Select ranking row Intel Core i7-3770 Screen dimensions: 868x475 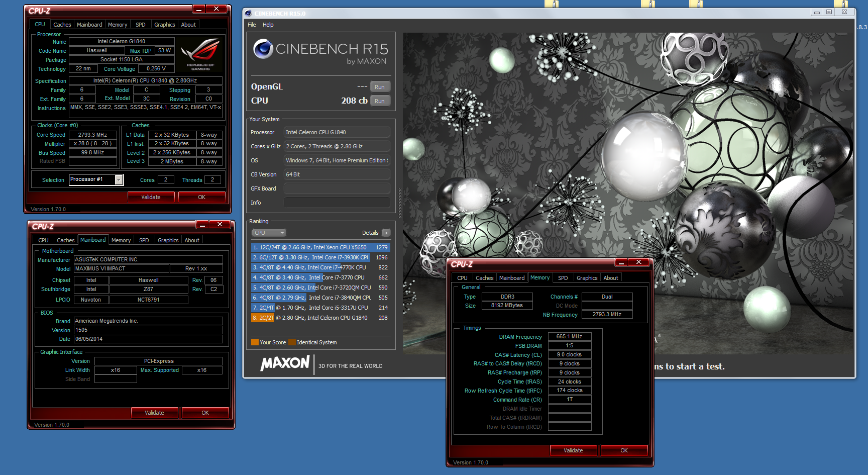(x=320, y=277)
